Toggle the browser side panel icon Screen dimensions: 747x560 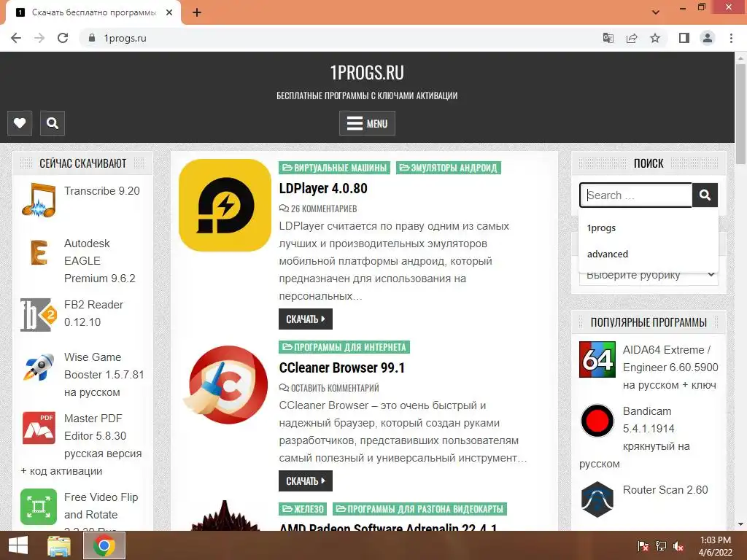684,38
